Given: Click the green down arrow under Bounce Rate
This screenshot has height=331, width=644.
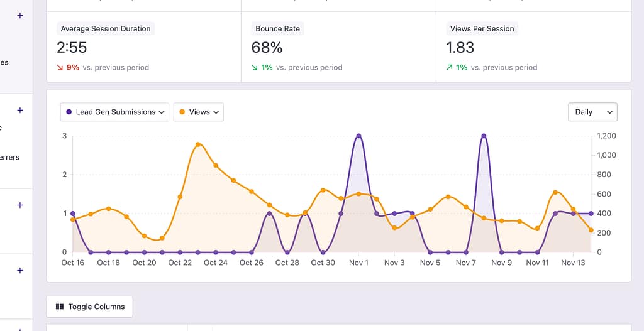Looking at the screenshot, I should [x=255, y=67].
